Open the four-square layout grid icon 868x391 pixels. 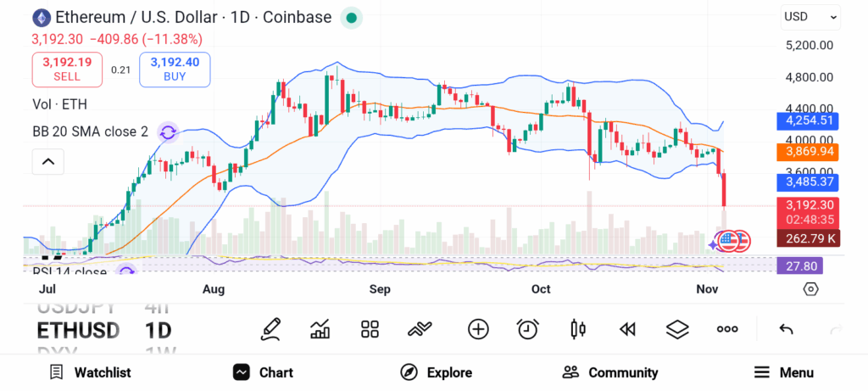(370, 329)
